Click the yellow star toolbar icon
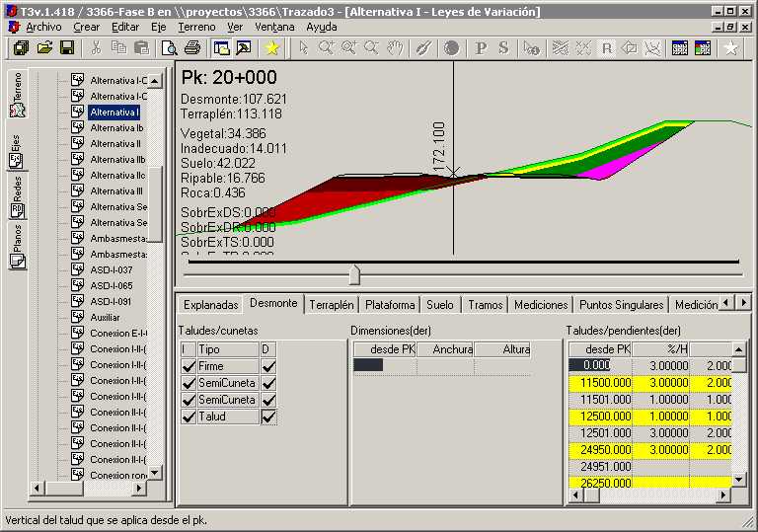 (x=271, y=47)
